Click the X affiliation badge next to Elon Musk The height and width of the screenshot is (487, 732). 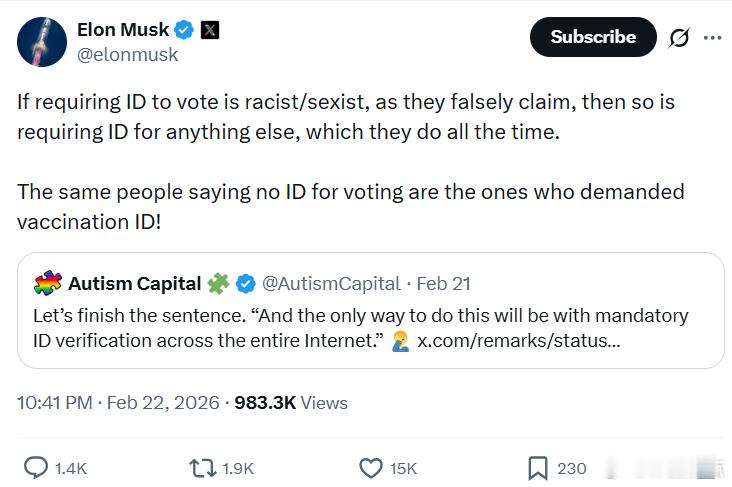(x=210, y=30)
